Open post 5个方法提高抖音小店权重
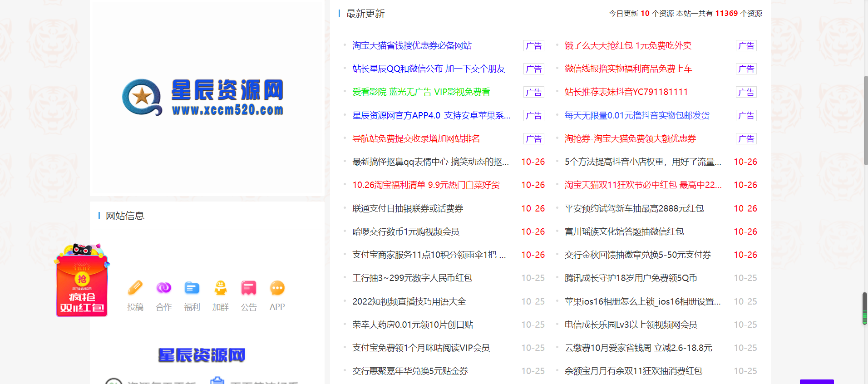This screenshot has height=384, width=868. 643,162
